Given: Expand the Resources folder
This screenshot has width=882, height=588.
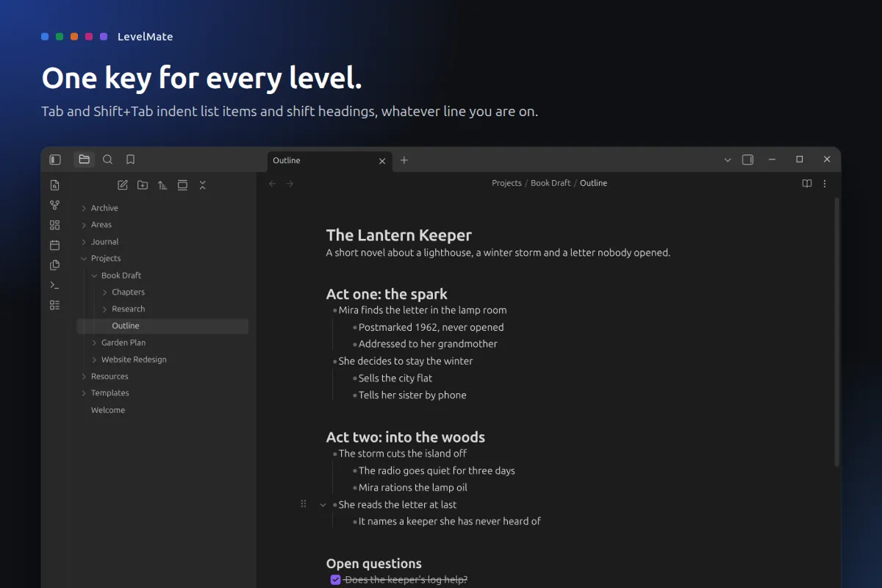Looking at the screenshot, I should (84, 376).
